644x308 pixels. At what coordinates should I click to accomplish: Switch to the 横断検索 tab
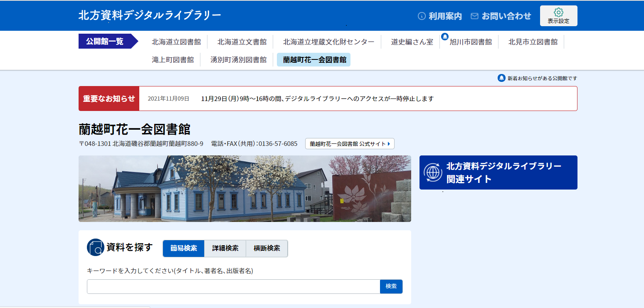[267, 248]
